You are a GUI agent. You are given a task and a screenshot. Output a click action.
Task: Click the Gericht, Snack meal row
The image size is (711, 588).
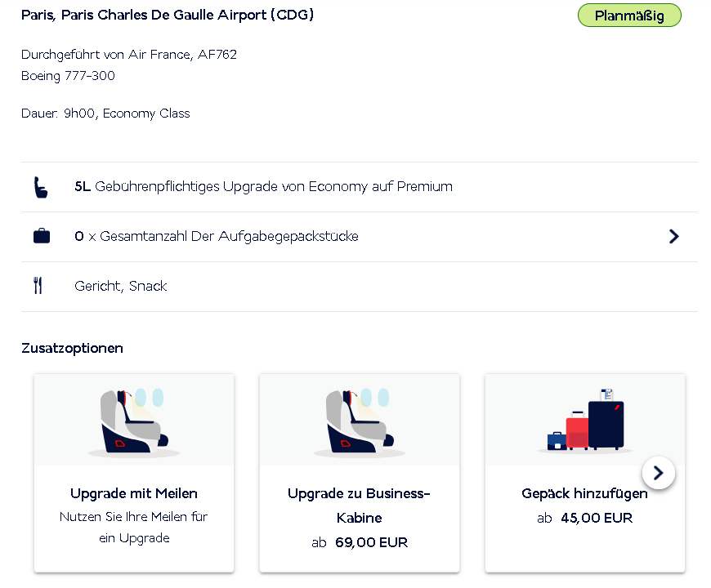coord(121,286)
